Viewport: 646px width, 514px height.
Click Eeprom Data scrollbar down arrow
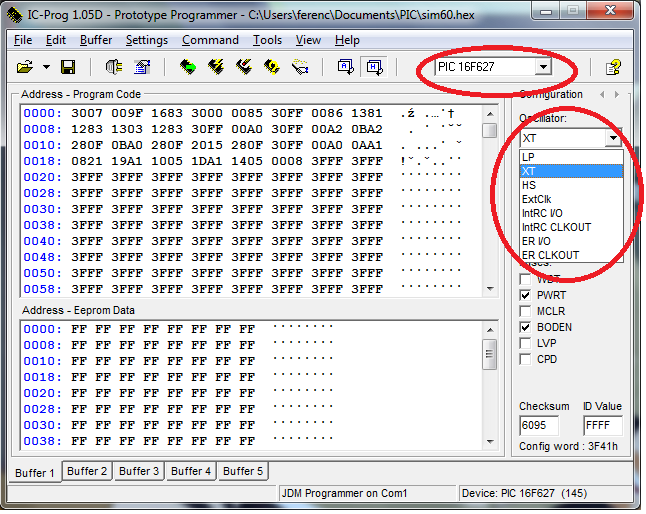(490, 442)
